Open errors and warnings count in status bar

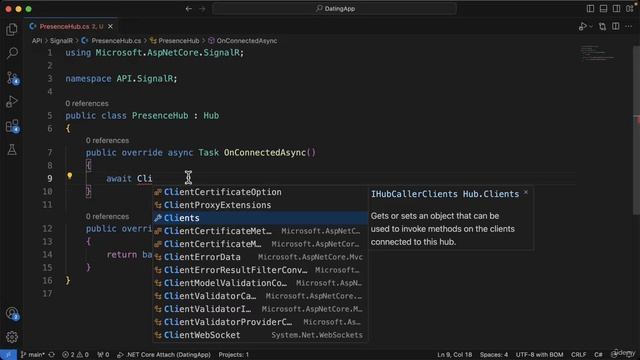point(75,355)
